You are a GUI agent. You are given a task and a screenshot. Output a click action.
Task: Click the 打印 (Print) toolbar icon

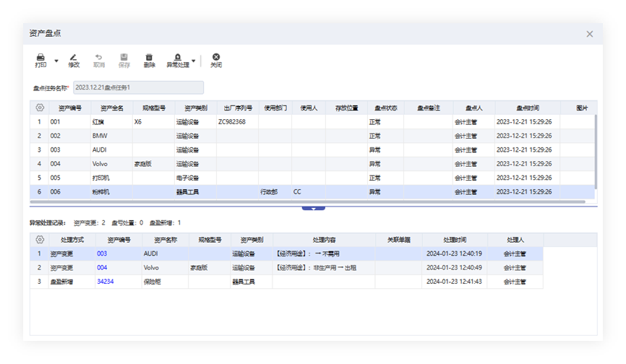[x=41, y=57]
